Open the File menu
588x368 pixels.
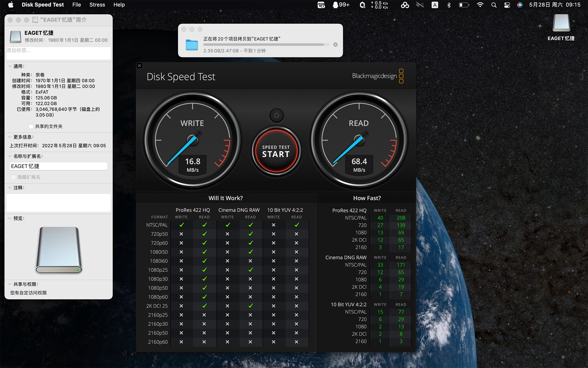tap(76, 5)
